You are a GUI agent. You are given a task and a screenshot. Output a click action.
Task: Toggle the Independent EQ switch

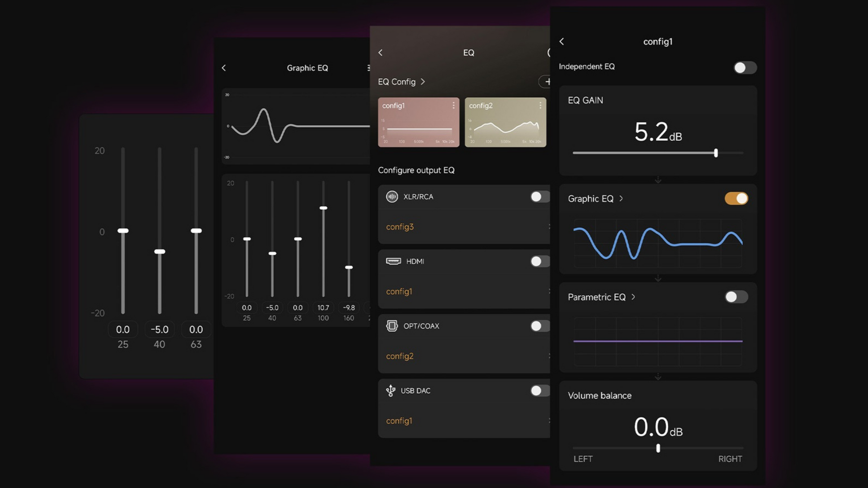[x=745, y=67]
